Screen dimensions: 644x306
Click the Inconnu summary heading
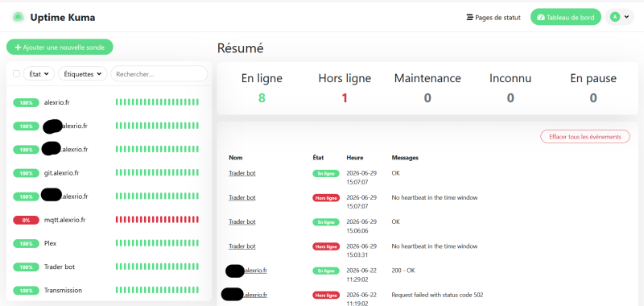(510, 78)
